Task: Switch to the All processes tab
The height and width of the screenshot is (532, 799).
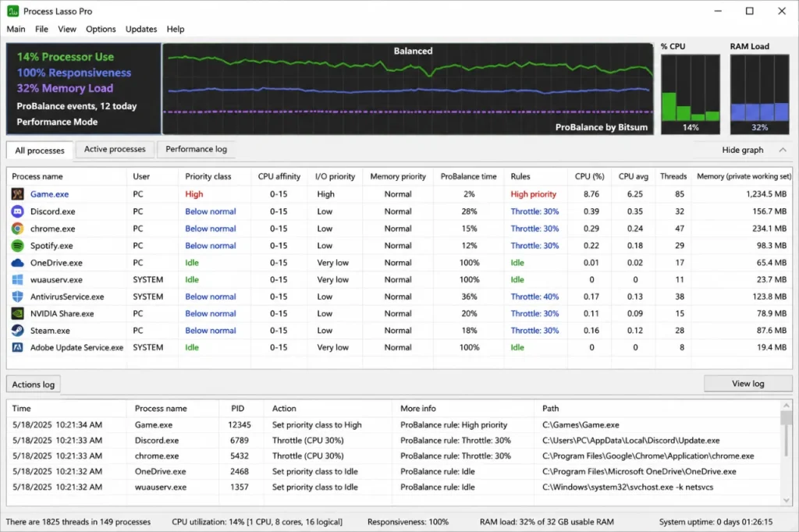Action: pos(40,151)
